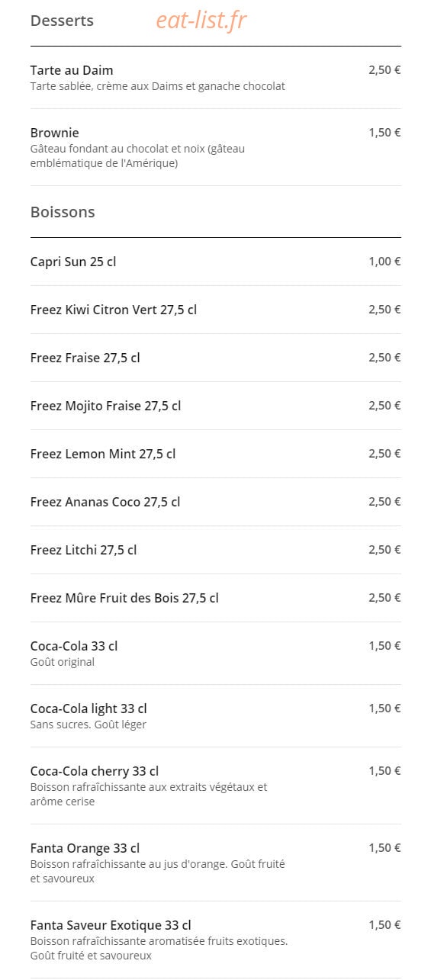
Task: Open the eat-list.fr watermark link
Action: click(201, 21)
